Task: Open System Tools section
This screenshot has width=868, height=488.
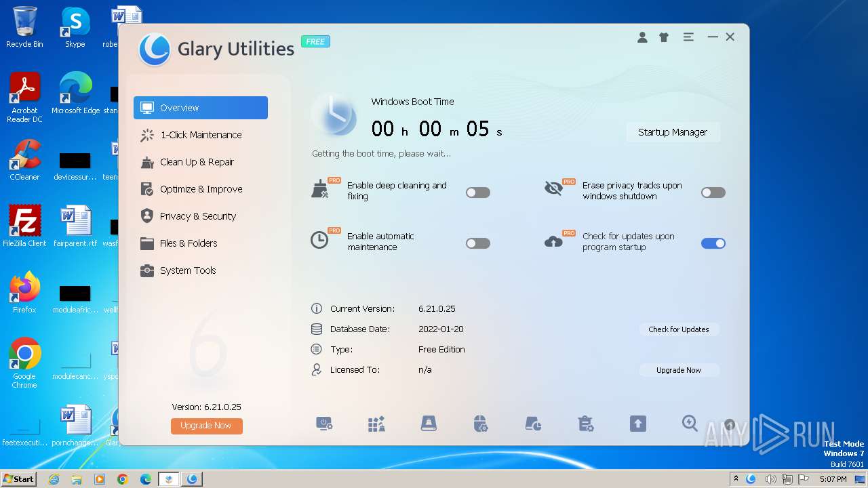Action: 201,270
